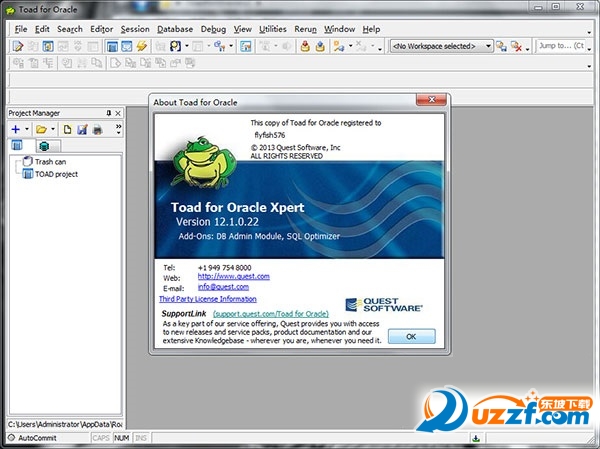
Task: Open the Editor menu
Action: pos(101,29)
